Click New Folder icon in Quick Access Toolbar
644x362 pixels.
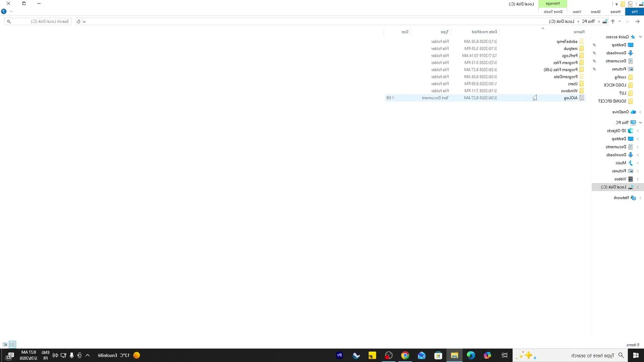623,4
